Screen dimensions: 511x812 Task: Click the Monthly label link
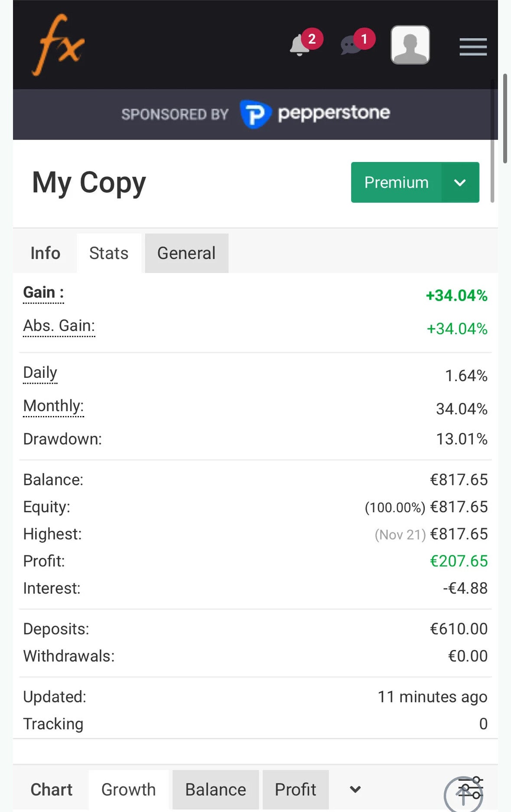point(53,406)
